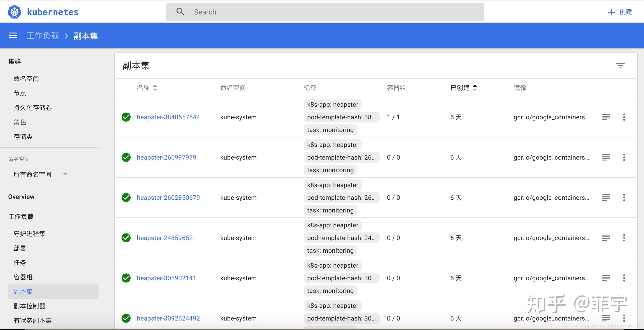
Task: Open the kubernetes logo home page
Action: [x=42, y=12]
